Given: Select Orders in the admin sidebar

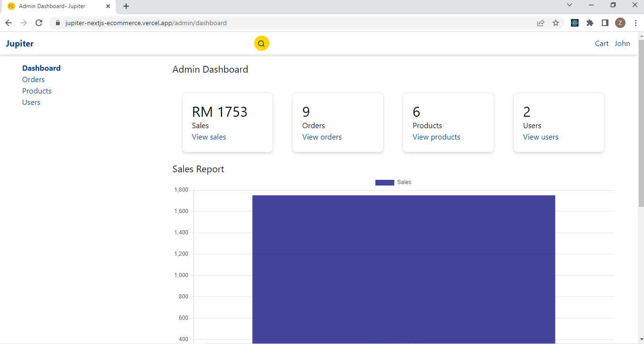Looking at the screenshot, I should point(34,80).
